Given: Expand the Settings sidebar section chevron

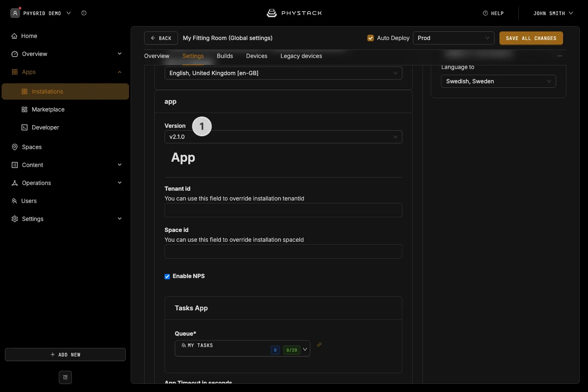Looking at the screenshot, I should (x=120, y=219).
